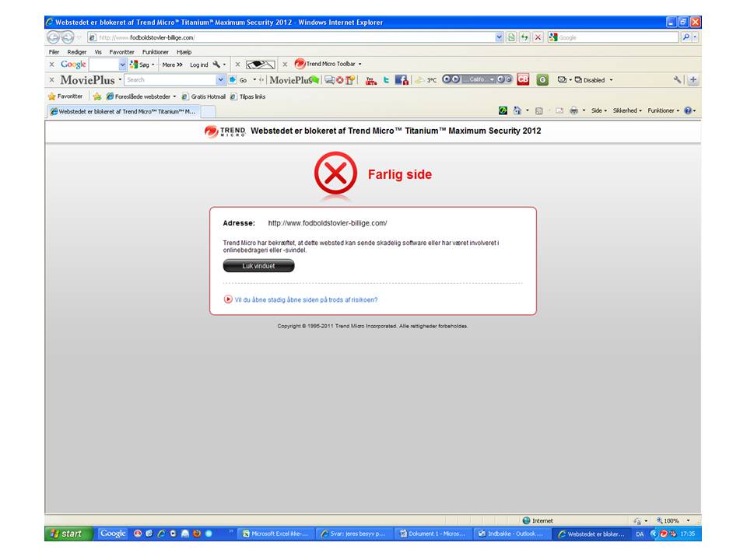This screenshot has height=560, width=747.
Task: Open MoviePlus toolbar wrench options
Action: click(x=677, y=80)
